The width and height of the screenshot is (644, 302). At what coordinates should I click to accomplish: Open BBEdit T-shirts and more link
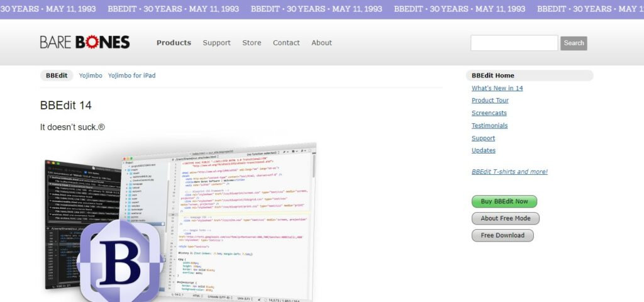tap(509, 172)
